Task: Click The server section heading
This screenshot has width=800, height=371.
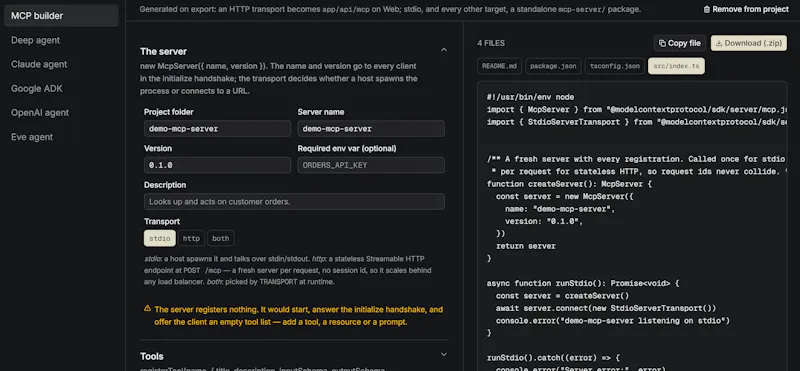Action: click(163, 52)
